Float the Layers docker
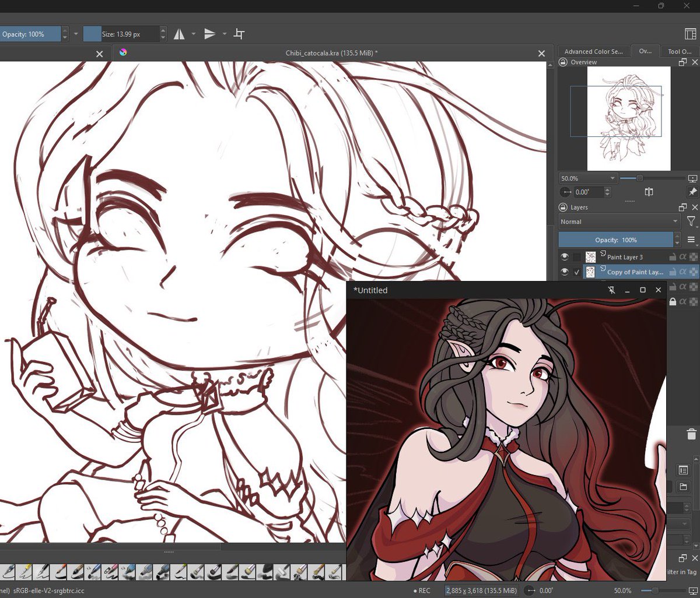Viewport: 700px width, 598px height. click(x=683, y=207)
